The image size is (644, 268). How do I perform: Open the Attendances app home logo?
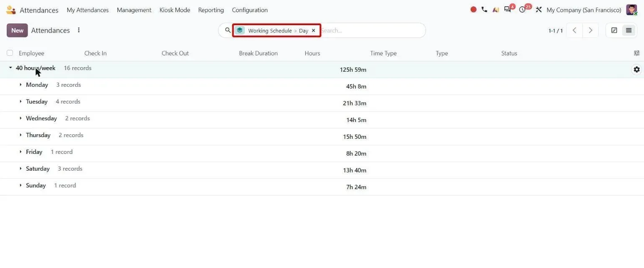tap(11, 10)
